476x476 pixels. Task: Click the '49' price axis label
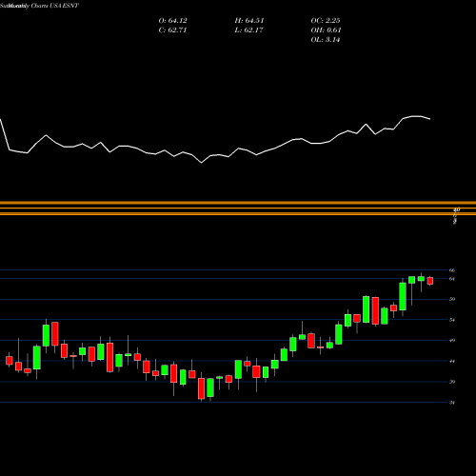pyautogui.click(x=452, y=341)
